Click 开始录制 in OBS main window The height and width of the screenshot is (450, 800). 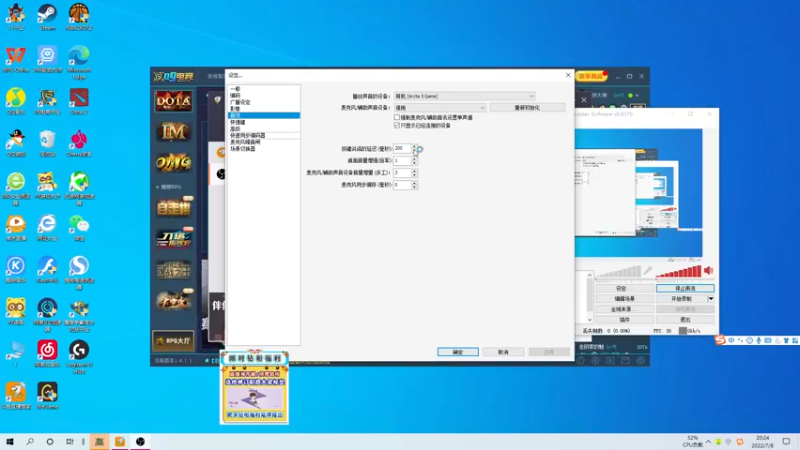(x=681, y=298)
